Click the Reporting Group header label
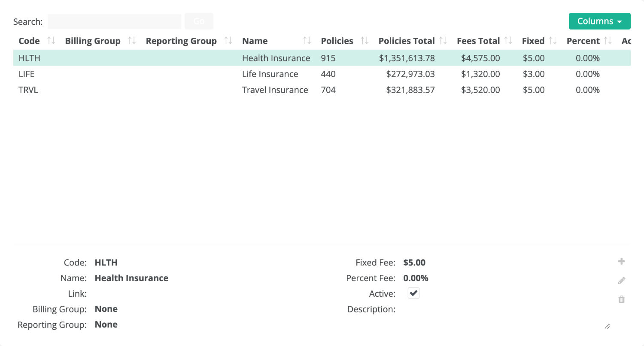The height and width of the screenshot is (346, 644). click(181, 41)
